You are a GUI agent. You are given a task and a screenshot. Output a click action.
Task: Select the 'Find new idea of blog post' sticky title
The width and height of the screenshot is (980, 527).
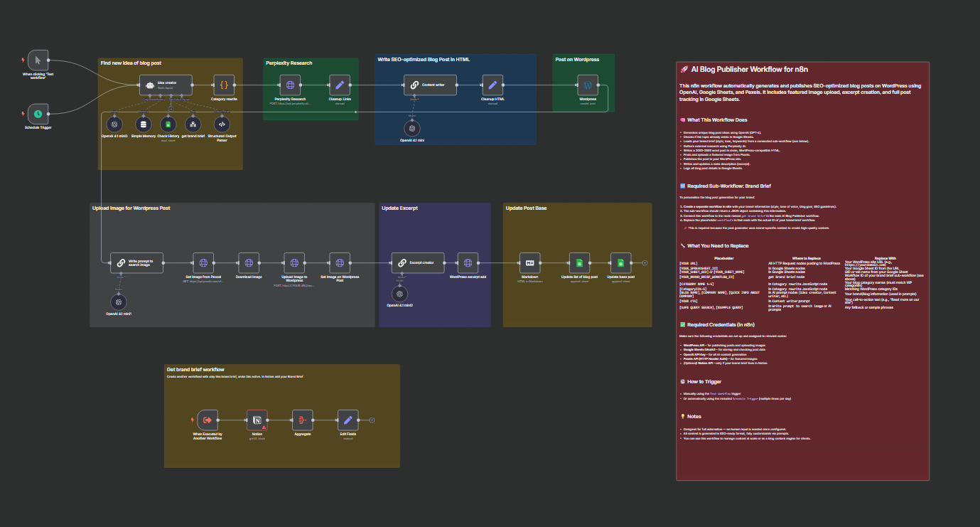click(x=131, y=63)
